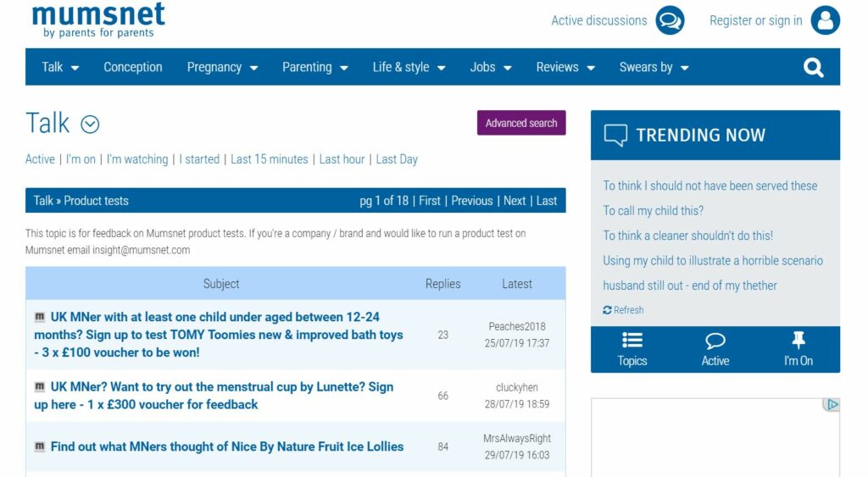Click the Product tests breadcrumb
Image resolution: width=868 pixels, height=477 pixels.
coord(96,201)
